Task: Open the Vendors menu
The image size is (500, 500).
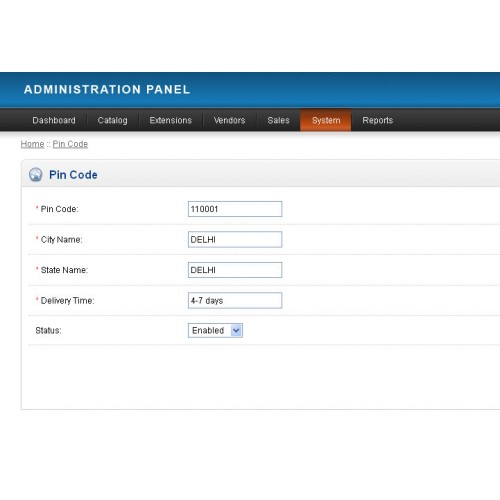Action: [x=229, y=120]
